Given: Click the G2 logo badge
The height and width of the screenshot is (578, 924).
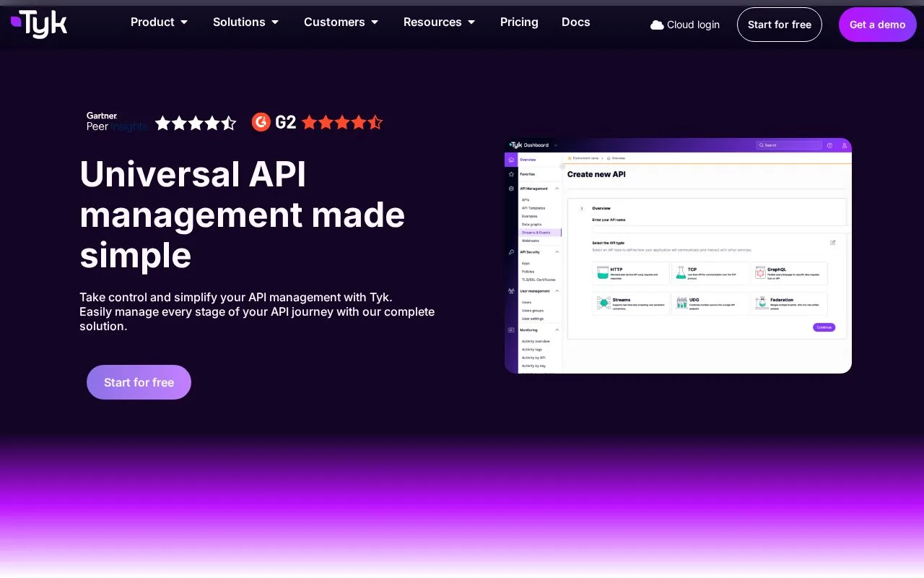Looking at the screenshot, I should 274,122.
